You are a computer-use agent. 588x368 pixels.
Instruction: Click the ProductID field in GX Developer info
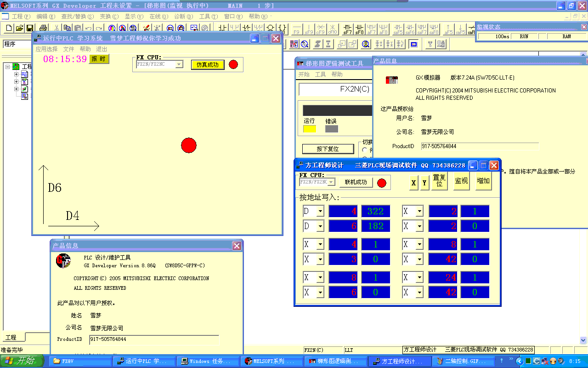coord(154,339)
